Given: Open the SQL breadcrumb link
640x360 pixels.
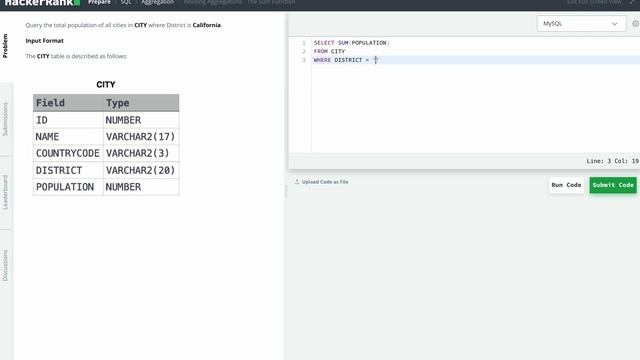Looking at the screenshot, I should (126, 2).
